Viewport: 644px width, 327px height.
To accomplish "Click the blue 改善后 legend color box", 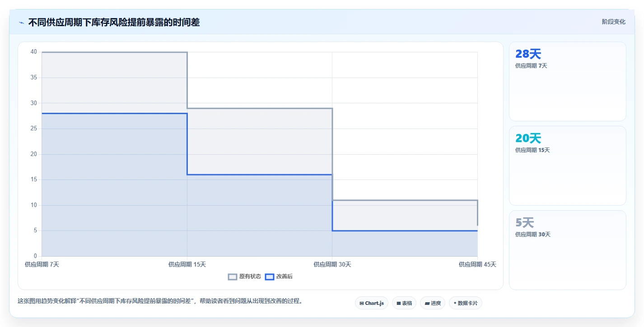I will tap(269, 276).
